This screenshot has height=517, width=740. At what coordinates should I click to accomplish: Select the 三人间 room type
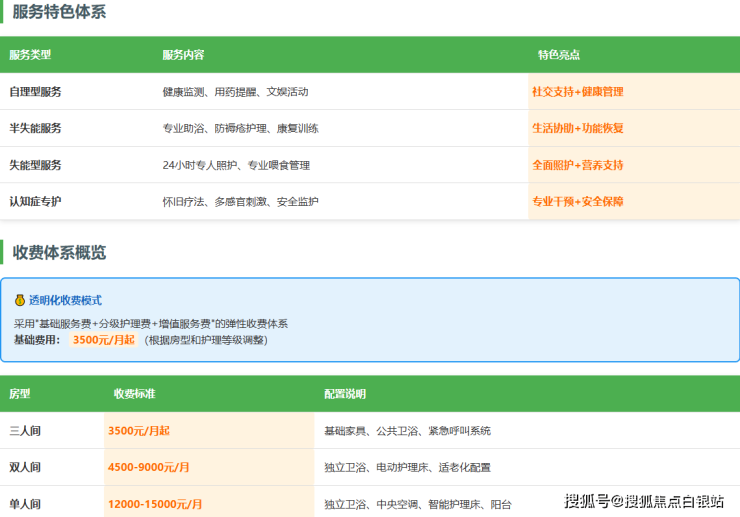[25, 431]
